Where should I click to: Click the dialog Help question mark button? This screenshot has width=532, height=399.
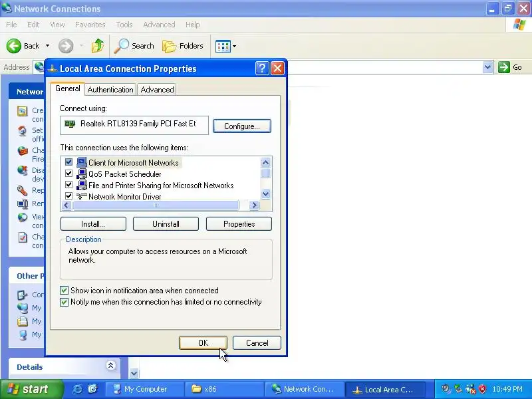pyautogui.click(x=262, y=68)
